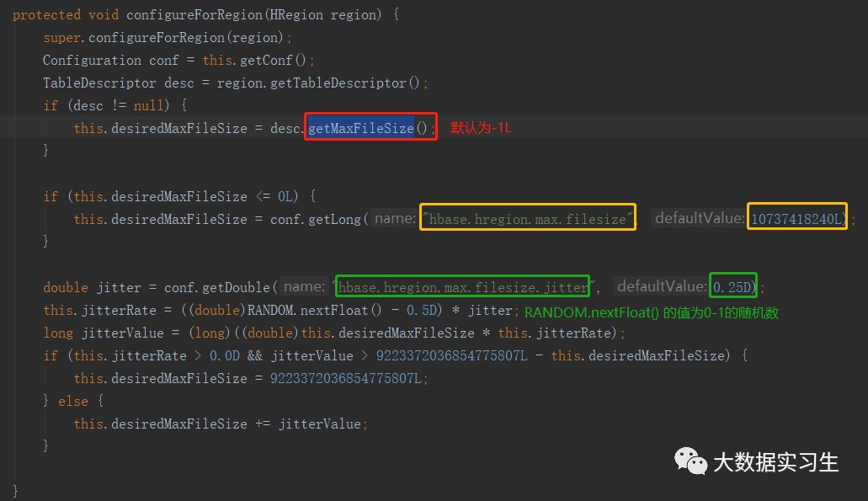Click 'desc' variable in the TableDescriptor declaration

click(x=178, y=83)
